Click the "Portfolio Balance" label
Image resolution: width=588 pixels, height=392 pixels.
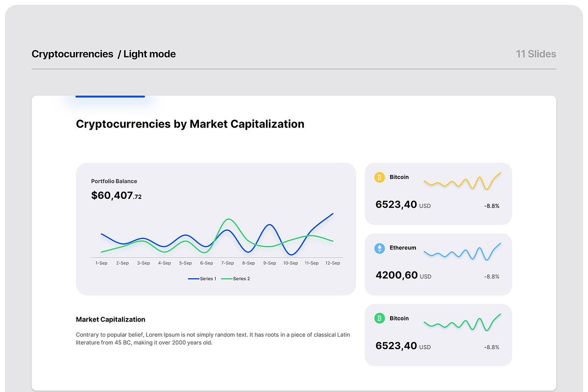click(114, 181)
